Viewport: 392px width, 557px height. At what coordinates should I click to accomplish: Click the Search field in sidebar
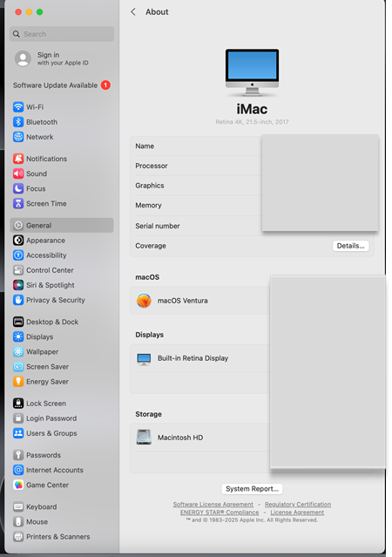tap(62, 34)
